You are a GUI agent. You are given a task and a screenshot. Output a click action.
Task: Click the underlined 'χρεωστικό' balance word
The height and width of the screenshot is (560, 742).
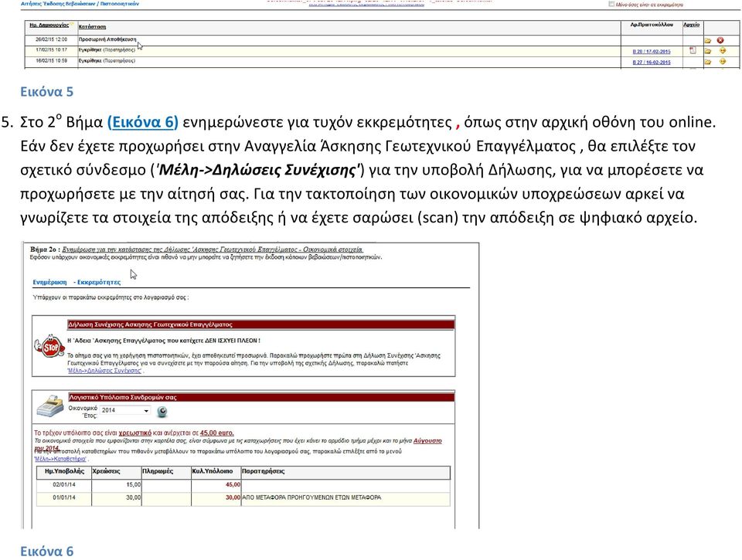(134, 433)
